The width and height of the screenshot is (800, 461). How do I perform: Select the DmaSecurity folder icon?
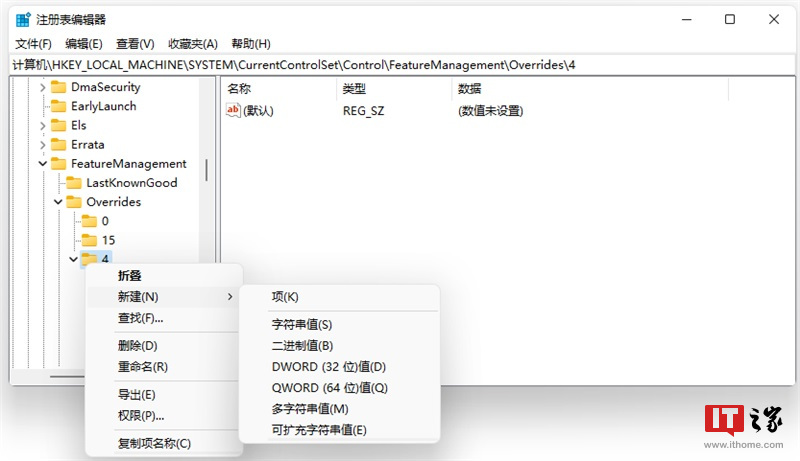(58, 87)
